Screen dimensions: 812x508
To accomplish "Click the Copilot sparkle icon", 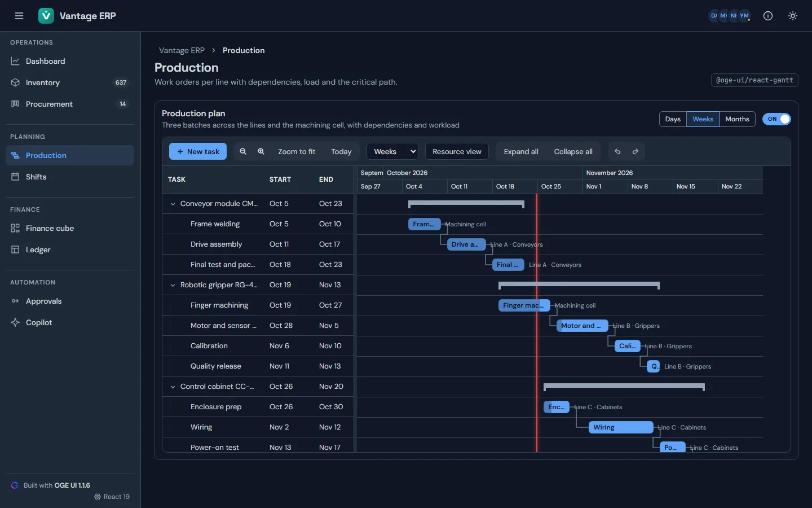I will point(15,322).
